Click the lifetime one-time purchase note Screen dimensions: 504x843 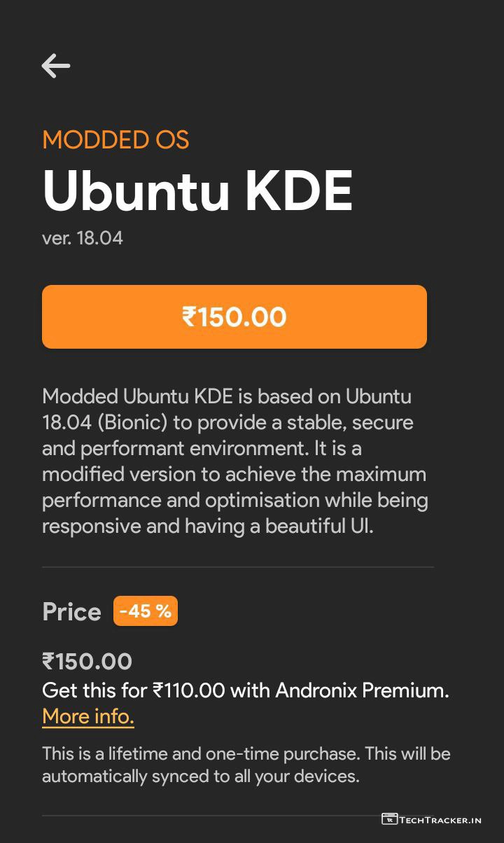(x=246, y=754)
